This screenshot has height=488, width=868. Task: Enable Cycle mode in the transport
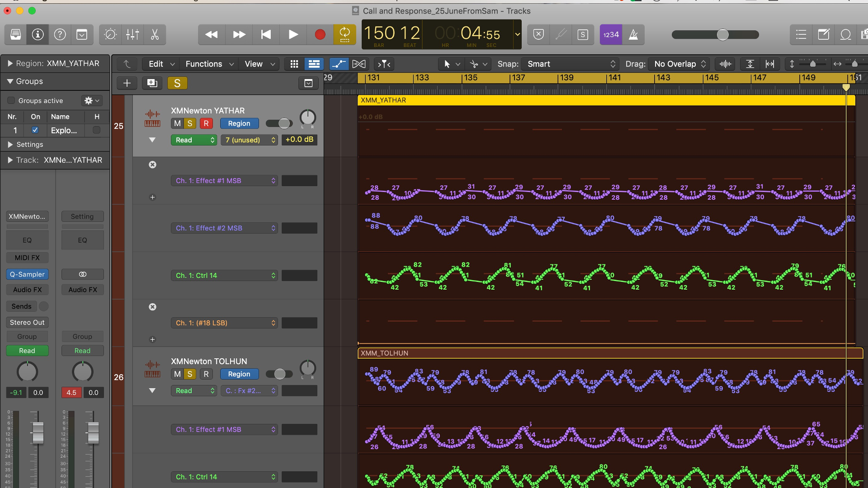[x=345, y=34]
